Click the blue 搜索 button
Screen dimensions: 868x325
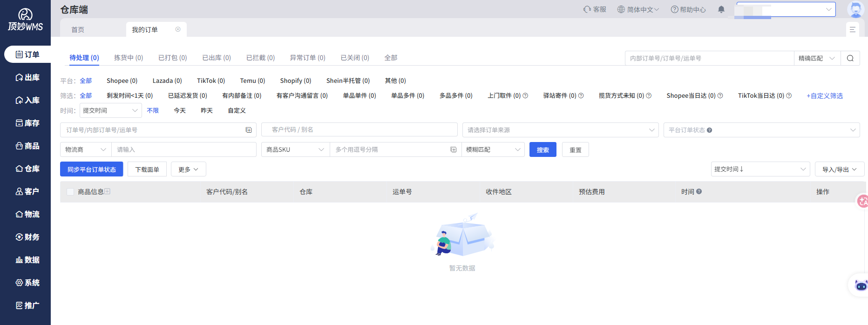[543, 150]
